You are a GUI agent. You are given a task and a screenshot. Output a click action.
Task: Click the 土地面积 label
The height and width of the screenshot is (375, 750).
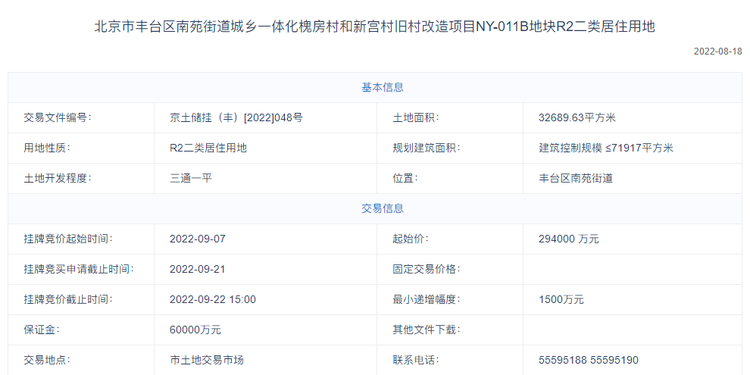click(x=416, y=118)
